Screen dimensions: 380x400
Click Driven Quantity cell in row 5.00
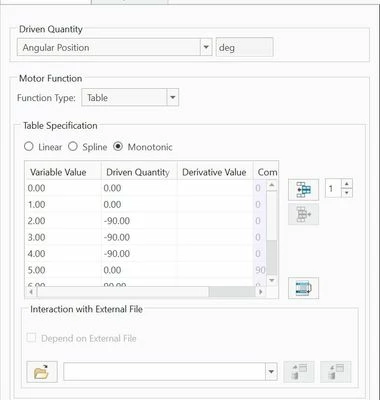tap(139, 270)
